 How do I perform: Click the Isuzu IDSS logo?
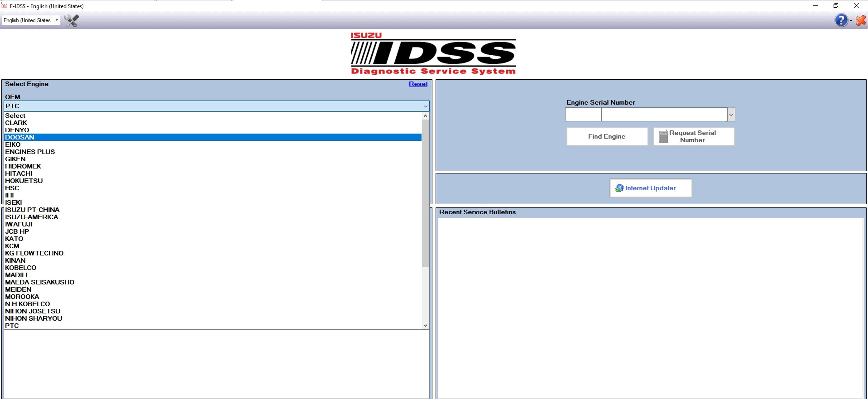(433, 53)
